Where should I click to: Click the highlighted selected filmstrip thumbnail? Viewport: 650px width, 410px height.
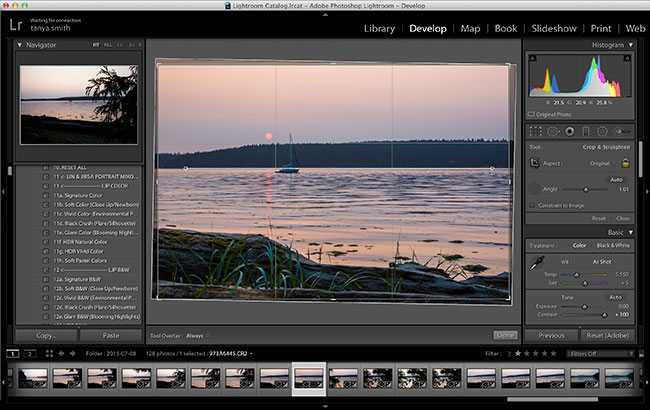(309, 379)
